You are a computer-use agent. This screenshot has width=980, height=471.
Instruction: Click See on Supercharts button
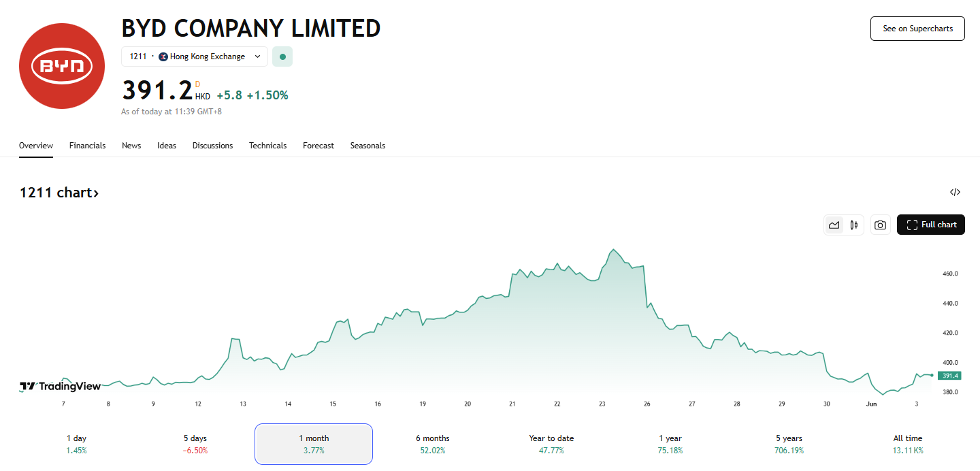click(x=917, y=29)
